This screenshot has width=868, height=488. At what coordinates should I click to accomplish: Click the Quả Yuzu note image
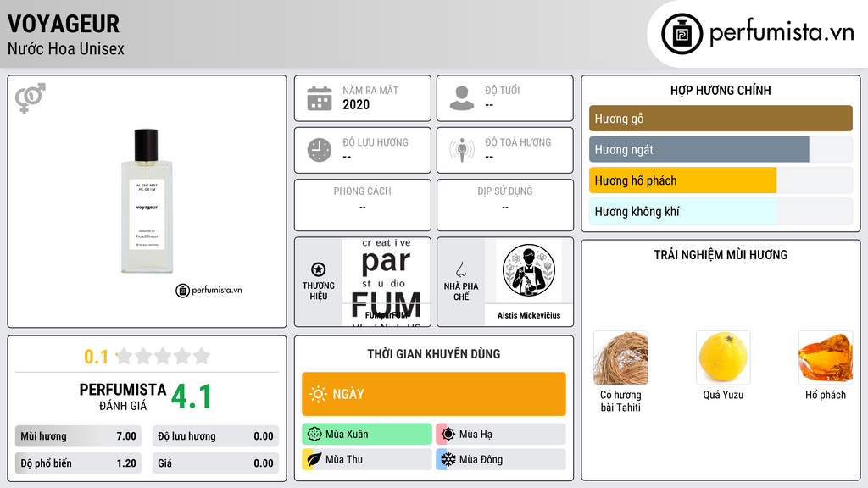[x=723, y=358]
